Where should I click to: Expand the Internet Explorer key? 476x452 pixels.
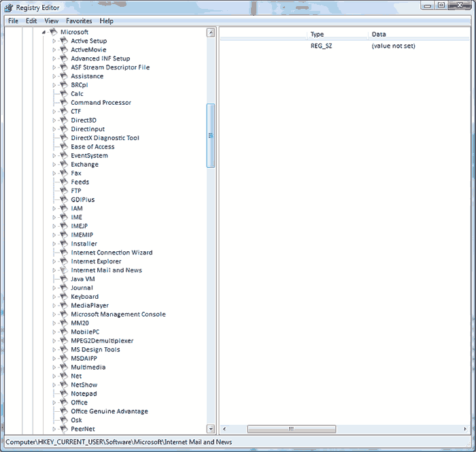[x=54, y=261]
